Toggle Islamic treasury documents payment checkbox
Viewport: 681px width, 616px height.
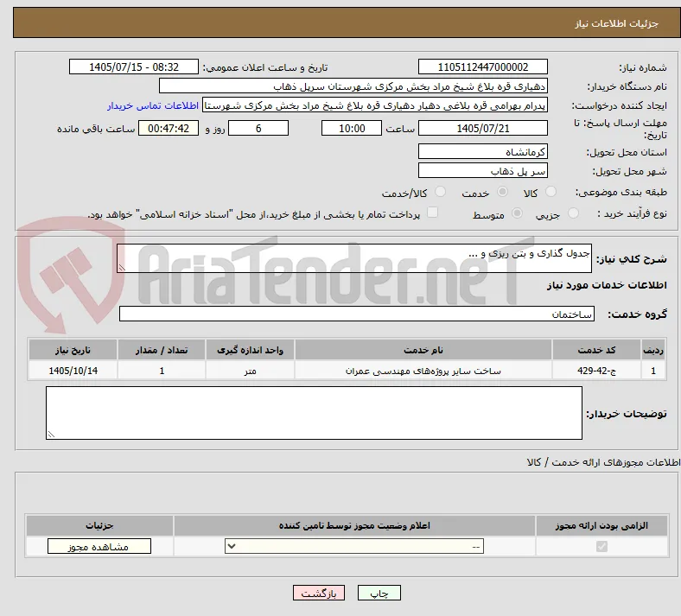(x=433, y=213)
